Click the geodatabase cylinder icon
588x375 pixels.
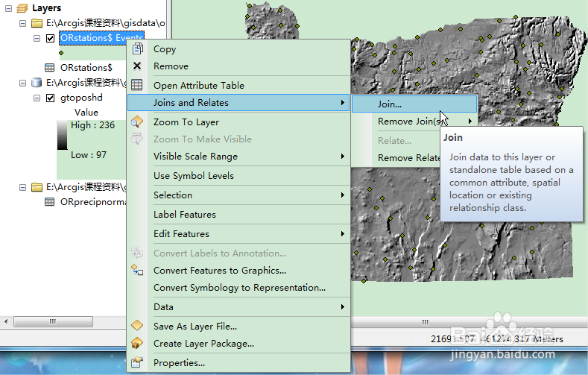(37, 83)
